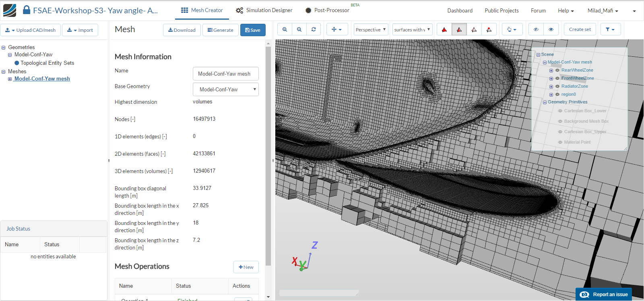Open the filter funnel menu
Viewport: 644px width, 301px height.
(x=610, y=29)
